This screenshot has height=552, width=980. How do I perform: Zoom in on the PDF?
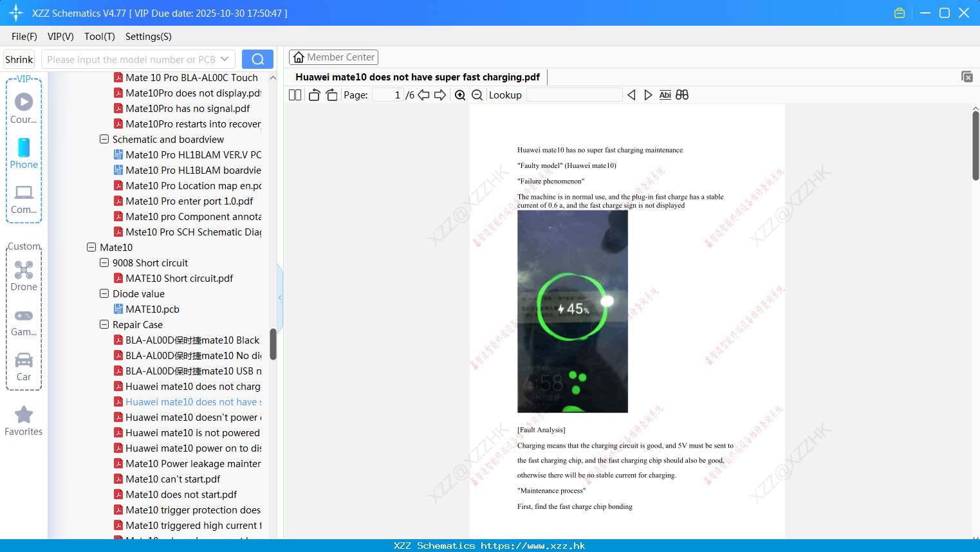[460, 95]
